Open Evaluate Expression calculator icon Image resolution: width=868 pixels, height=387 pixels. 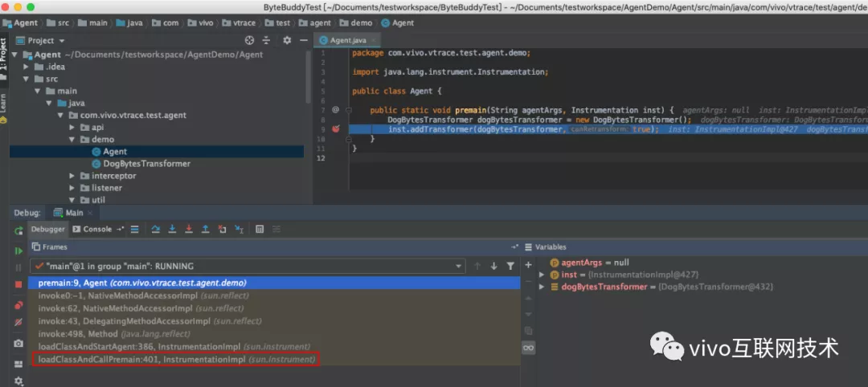[260, 229]
